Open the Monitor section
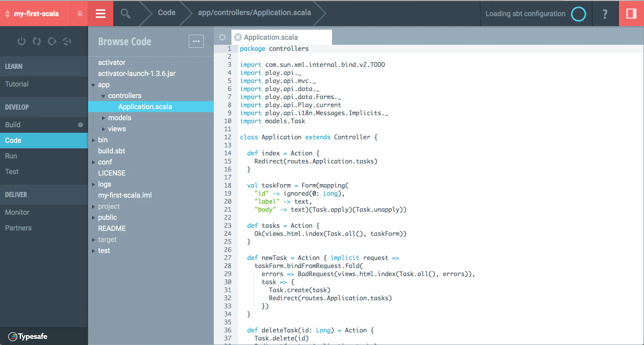644x345 pixels. (44, 212)
